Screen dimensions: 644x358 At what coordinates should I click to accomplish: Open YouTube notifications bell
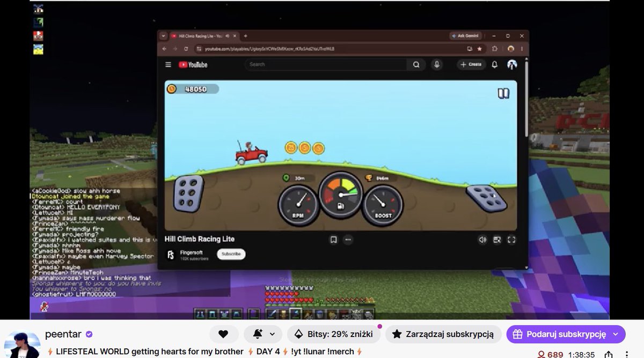click(495, 64)
